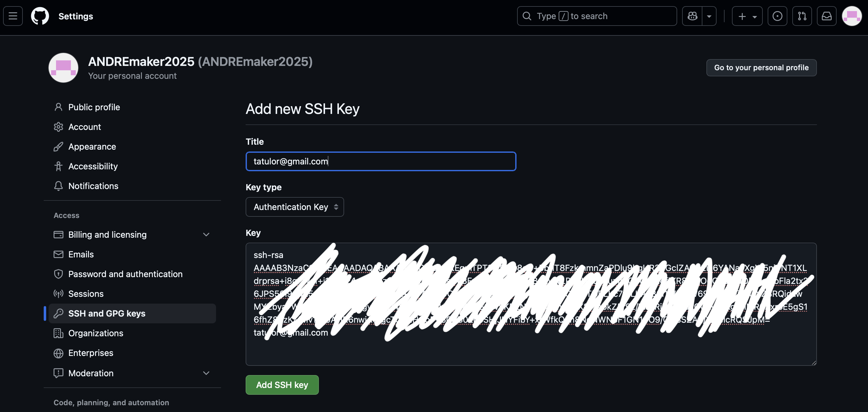Open the hamburger navigation menu

tap(13, 16)
